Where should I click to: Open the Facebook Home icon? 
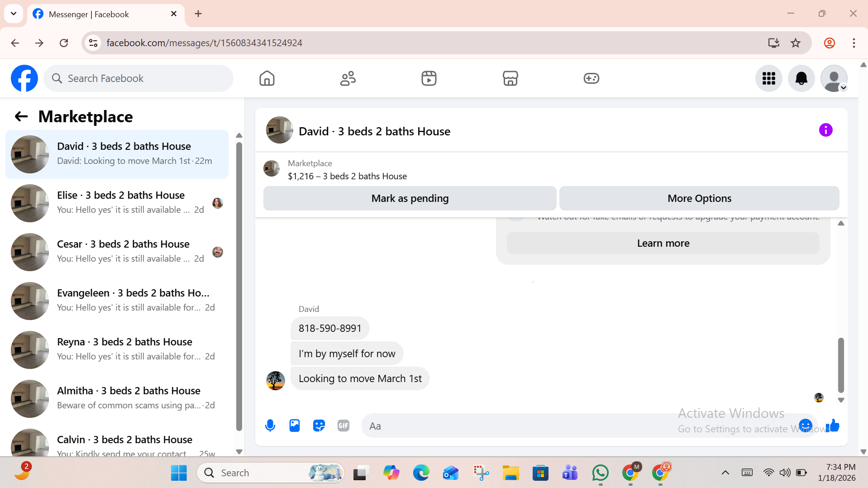pos(267,78)
